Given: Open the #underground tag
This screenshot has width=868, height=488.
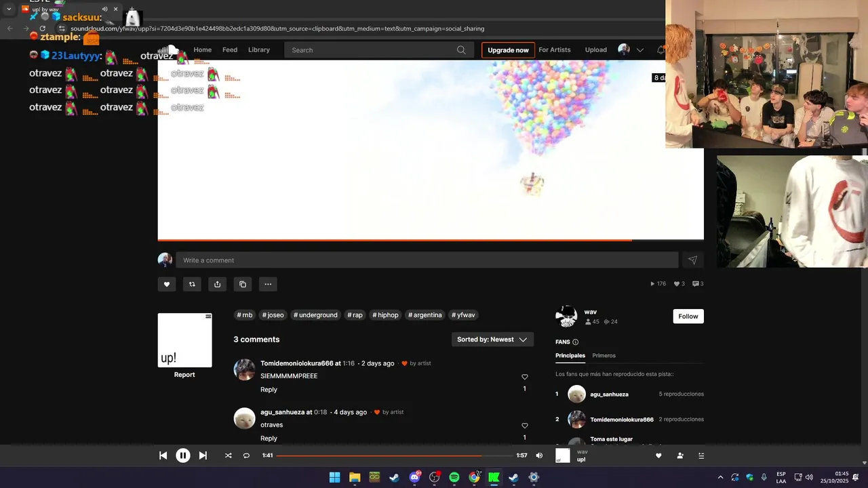Looking at the screenshot, I should [315, 315].
